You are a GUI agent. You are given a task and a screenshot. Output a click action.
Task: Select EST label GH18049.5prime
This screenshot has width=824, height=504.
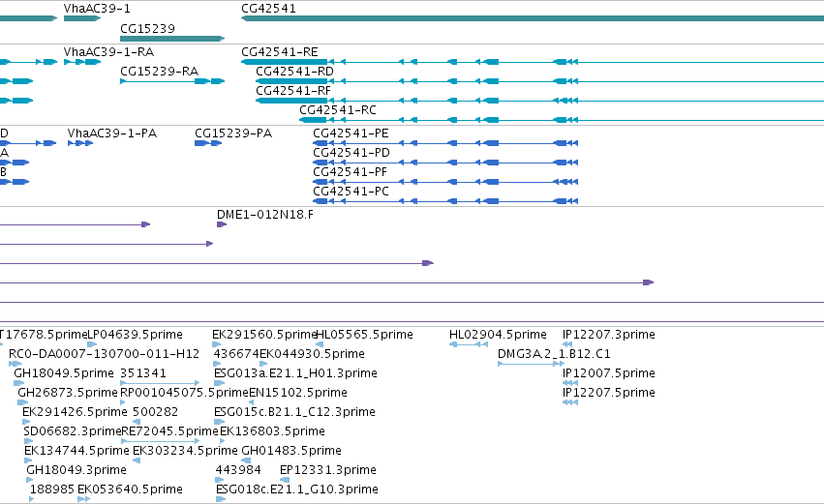[64, 373]
